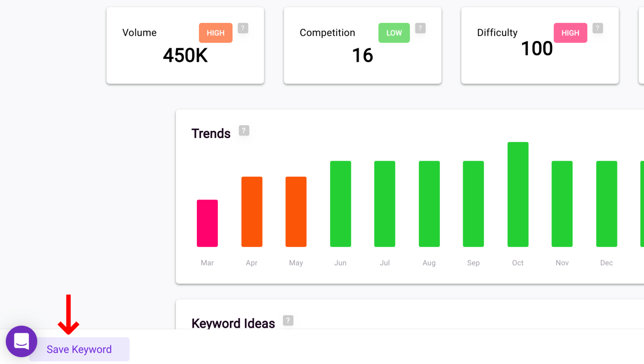Image resolution: width=644 pixels, height=364 pixels.
Task: Click the October peak bar
Action: [x=518, y=195]
